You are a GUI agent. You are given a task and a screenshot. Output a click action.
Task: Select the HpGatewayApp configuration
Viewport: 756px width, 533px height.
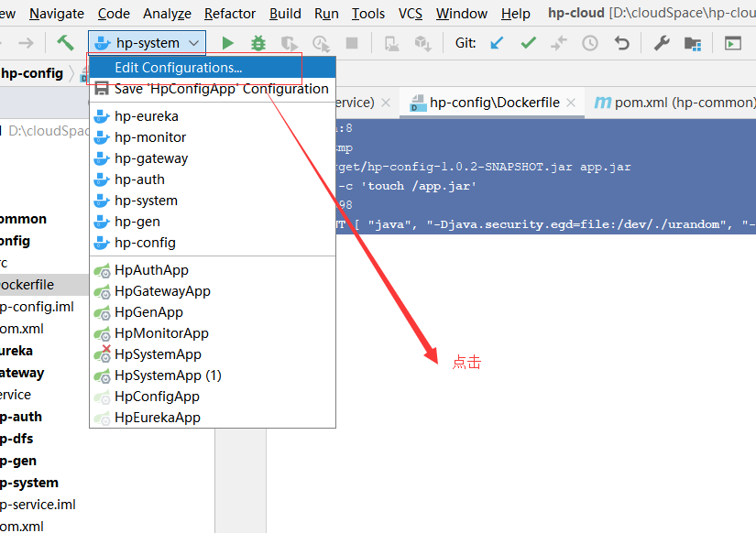point(213,291)
